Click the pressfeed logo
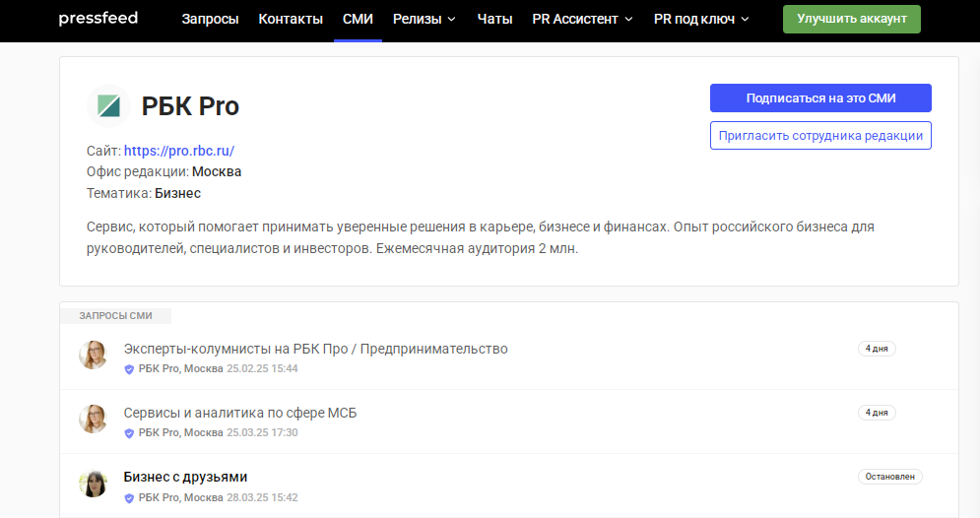Viewport: 980px width, 518px height. (x=98, y=19)
